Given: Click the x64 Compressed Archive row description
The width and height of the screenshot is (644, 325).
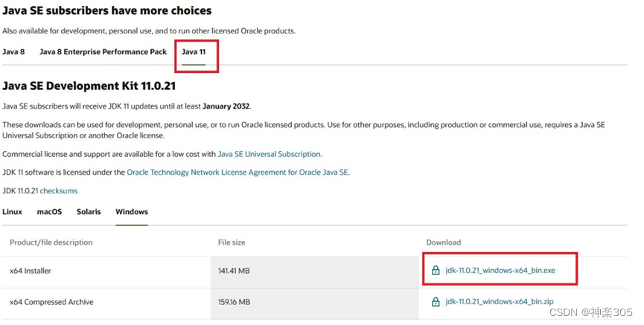Looking at the screenshot, I should [x=51, y=302].
